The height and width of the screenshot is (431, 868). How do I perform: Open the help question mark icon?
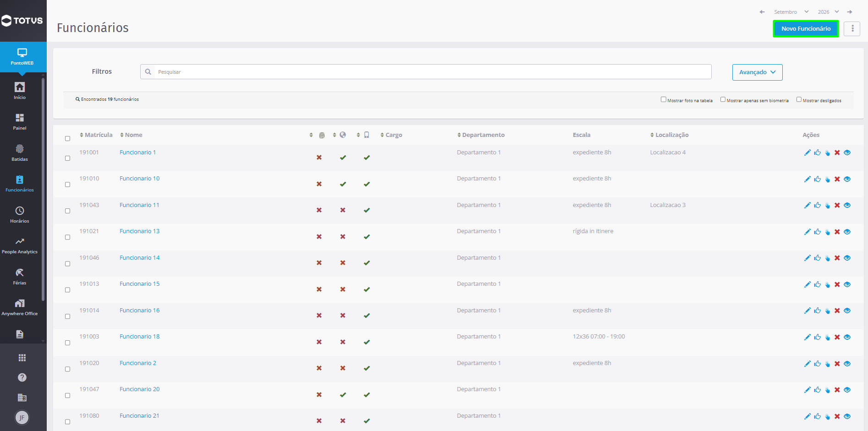(22, 377)
